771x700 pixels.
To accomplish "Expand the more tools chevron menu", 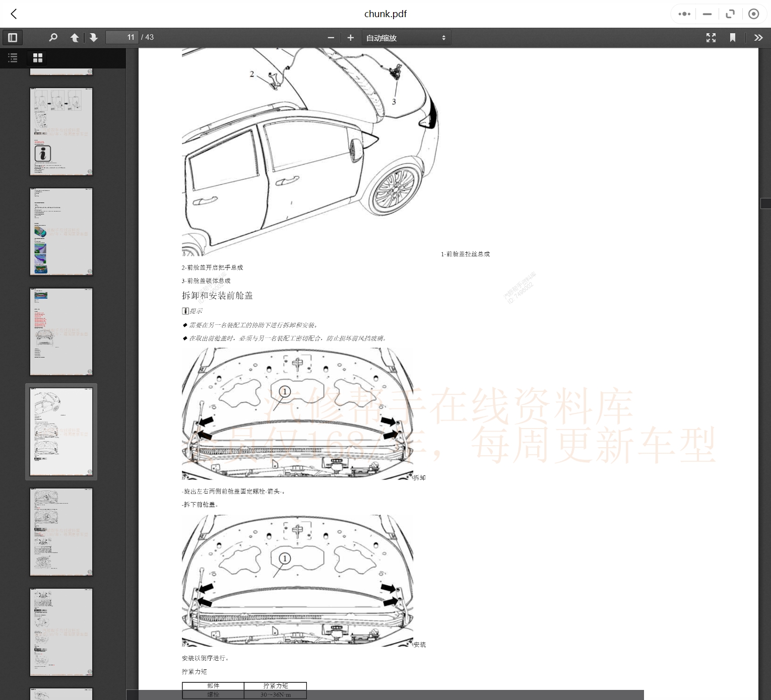I will 758,37.
